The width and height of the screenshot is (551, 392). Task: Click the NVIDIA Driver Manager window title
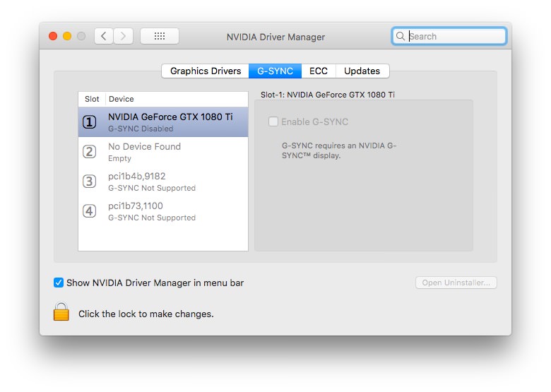[275, 37]
